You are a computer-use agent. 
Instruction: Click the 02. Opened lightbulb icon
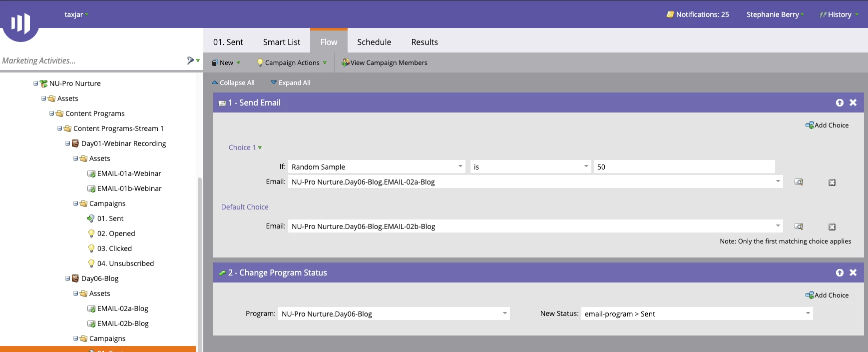click(91, 233)
